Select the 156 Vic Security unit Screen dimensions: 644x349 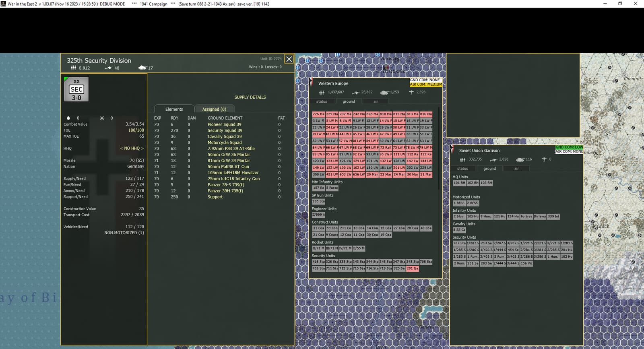pyautogui.click(x=526, y=263)
